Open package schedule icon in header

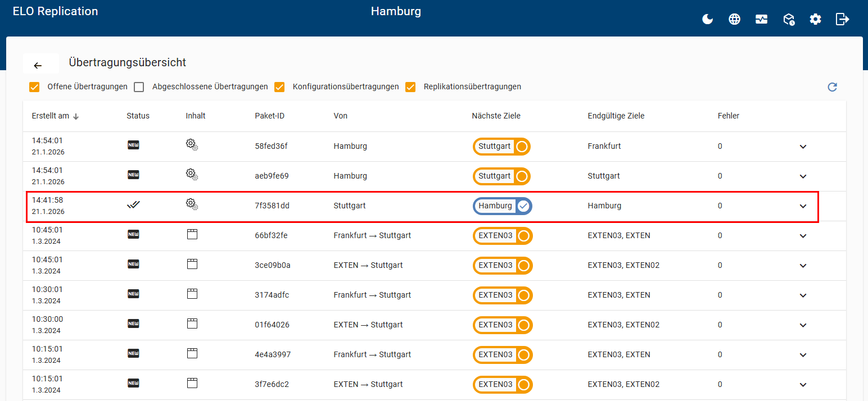pos(788,20)
